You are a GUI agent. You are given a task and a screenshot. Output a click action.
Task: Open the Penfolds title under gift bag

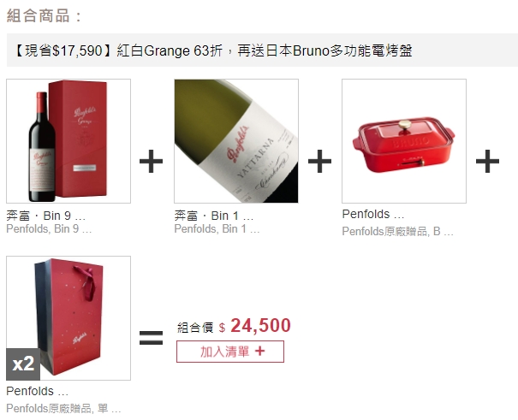[x=38, y=391]
